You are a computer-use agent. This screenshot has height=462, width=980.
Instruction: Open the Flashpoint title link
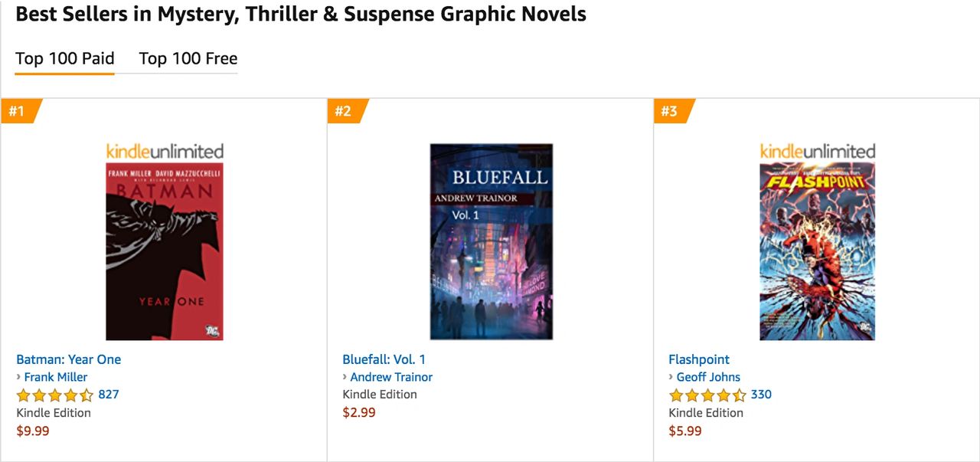(699, 359)
